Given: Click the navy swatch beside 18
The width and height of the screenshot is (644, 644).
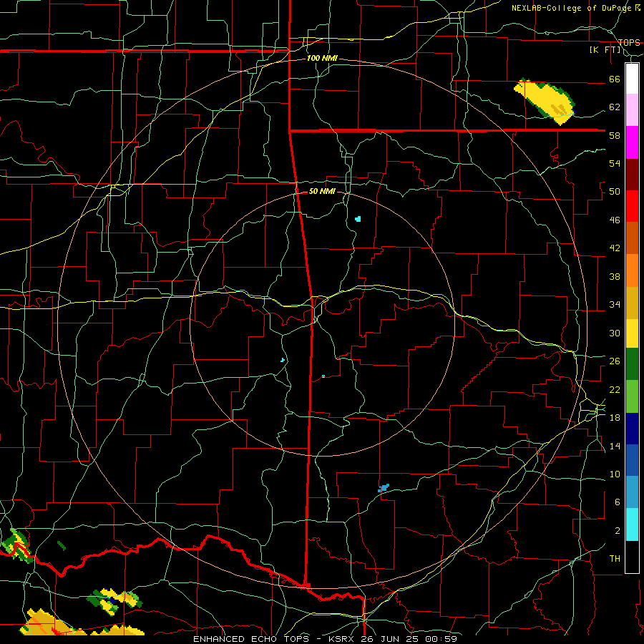Looking at the screenshot, I should click(x=632, y=429).
